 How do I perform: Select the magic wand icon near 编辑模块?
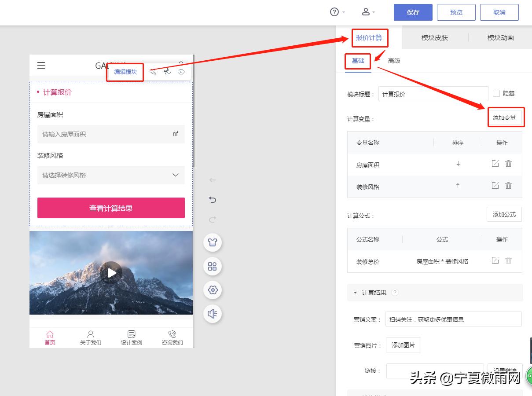pyautogui.click(x=153, y=72)
